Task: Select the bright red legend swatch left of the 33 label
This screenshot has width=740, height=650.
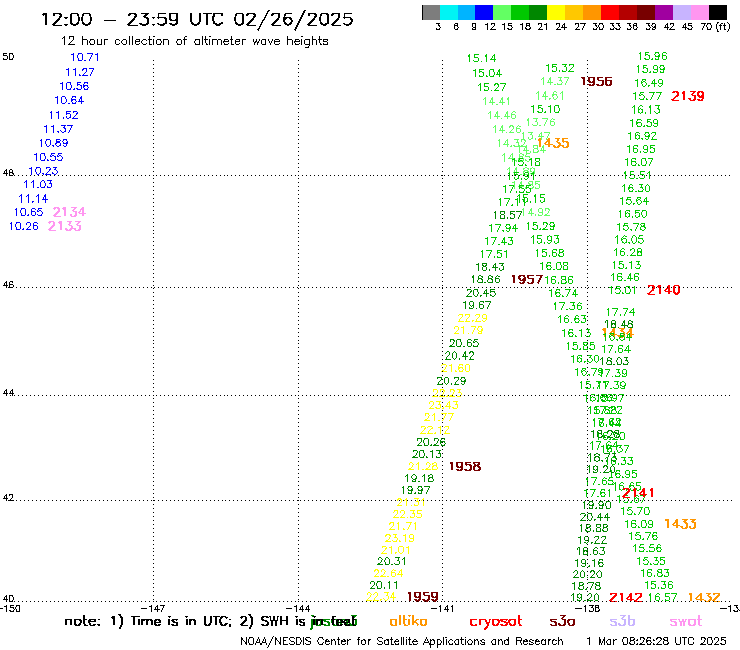Action: tap(610, 12)
